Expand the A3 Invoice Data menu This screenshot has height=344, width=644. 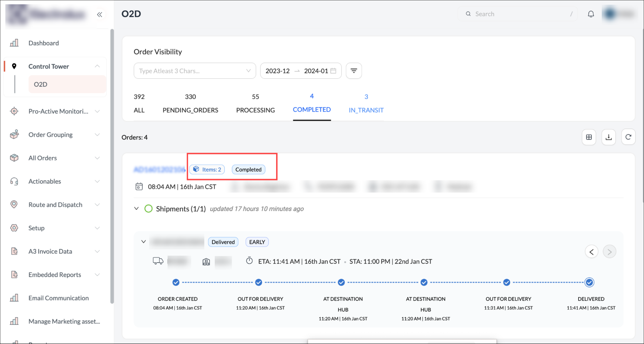coord(97,251)
